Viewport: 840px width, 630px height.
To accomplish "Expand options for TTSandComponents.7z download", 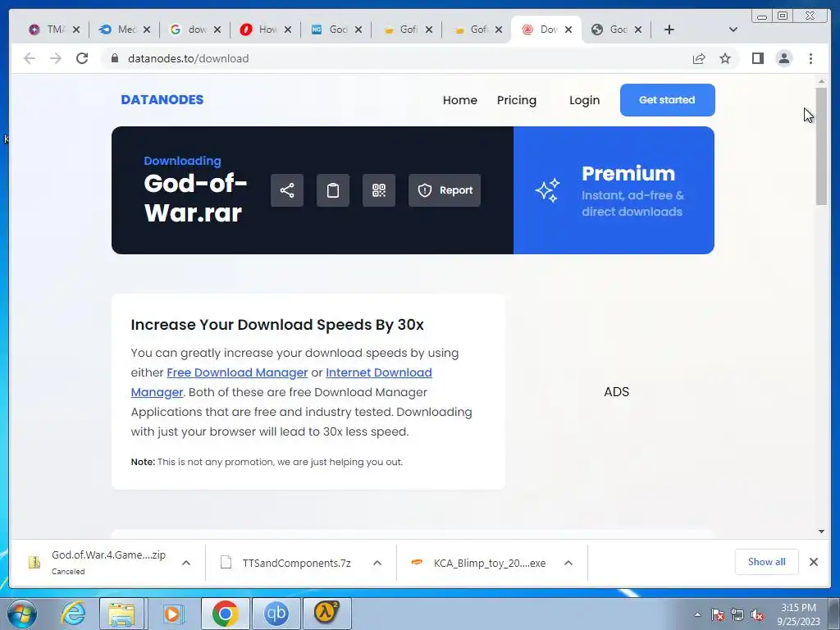I will (x=377, y=563).
